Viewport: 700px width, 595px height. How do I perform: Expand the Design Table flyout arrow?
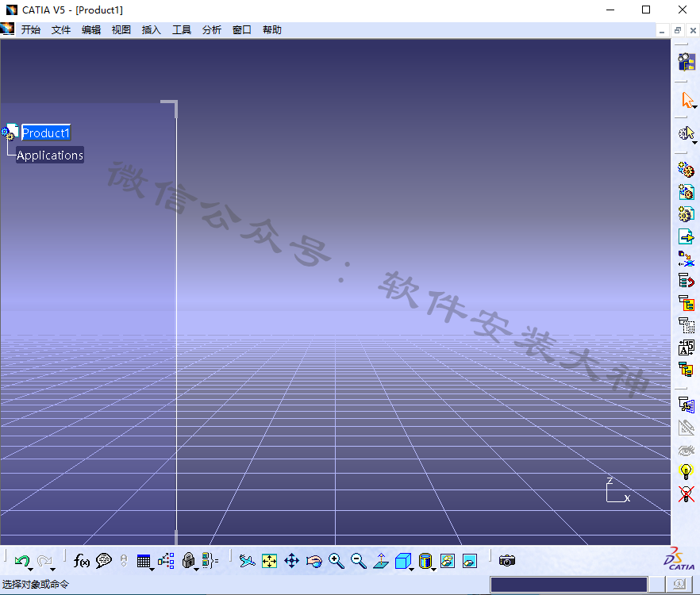pos(152,570)
